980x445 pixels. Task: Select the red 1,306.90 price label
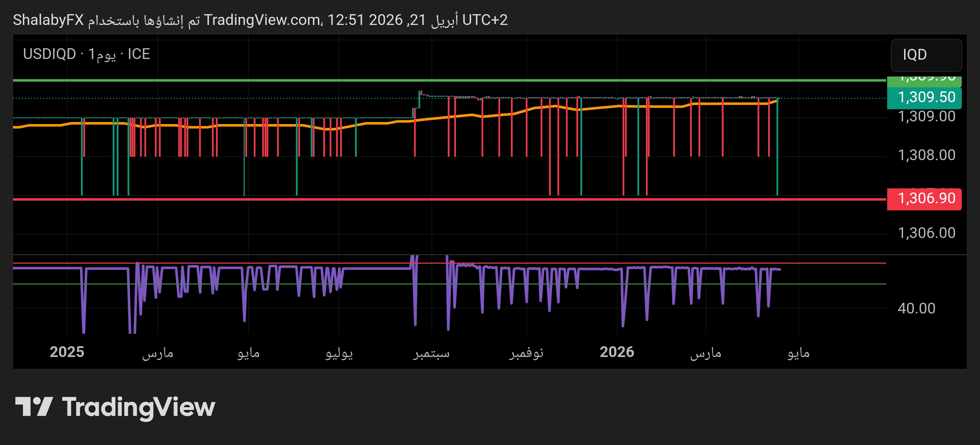click(924, 199)
